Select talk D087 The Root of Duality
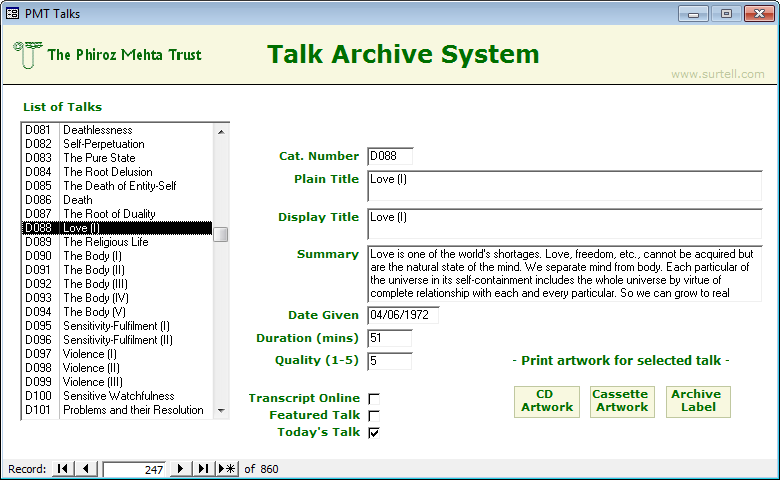 pyautogui.click(x=117, y=214)
